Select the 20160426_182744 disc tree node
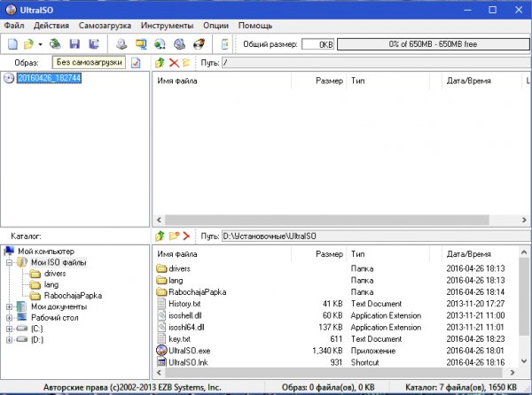The height and width of the screenshot is (395, 532). (49, 78)
